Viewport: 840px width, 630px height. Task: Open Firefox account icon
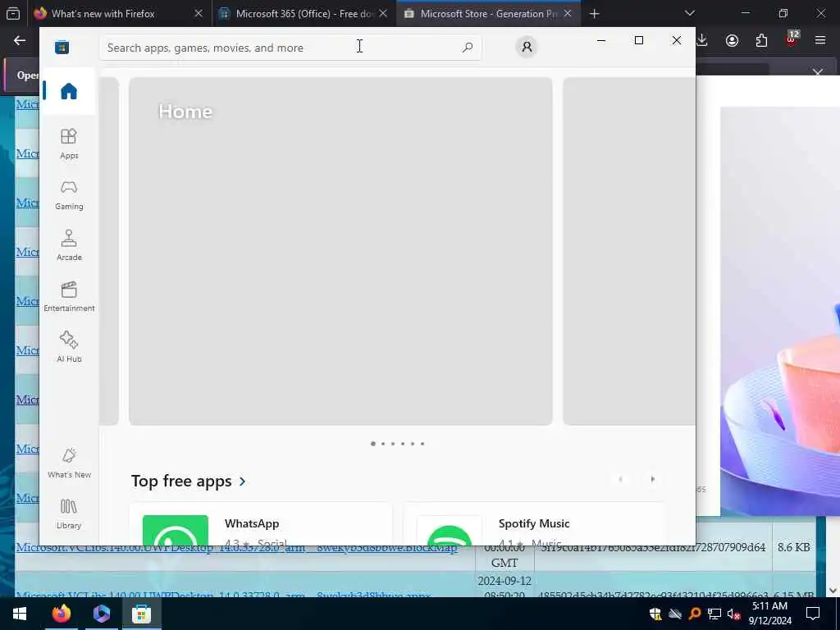[x=733, y=41]
